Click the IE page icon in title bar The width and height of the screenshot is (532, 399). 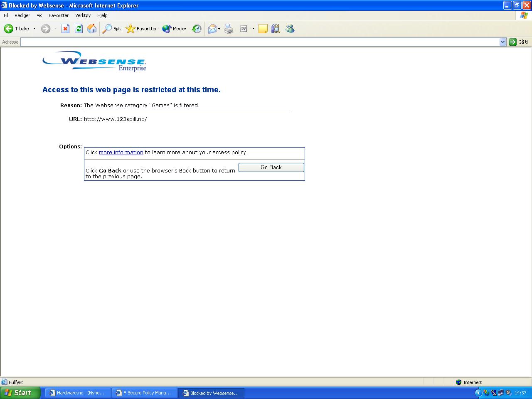pos(4,5)
